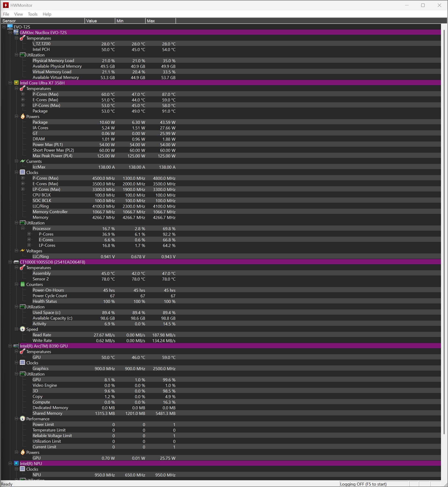Click the CPU Utilization graph icon
448x487 pixels.
pyautogui.click(x=23, y=223)
